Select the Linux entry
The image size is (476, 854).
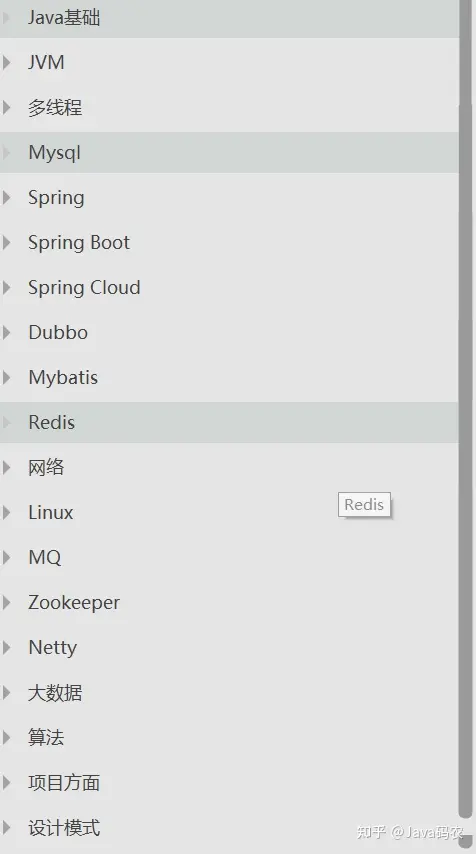(x=51, y=512)
